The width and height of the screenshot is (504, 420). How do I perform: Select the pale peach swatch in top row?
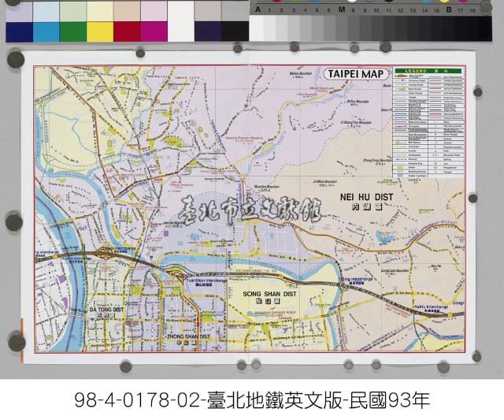(x=127, y=12)
